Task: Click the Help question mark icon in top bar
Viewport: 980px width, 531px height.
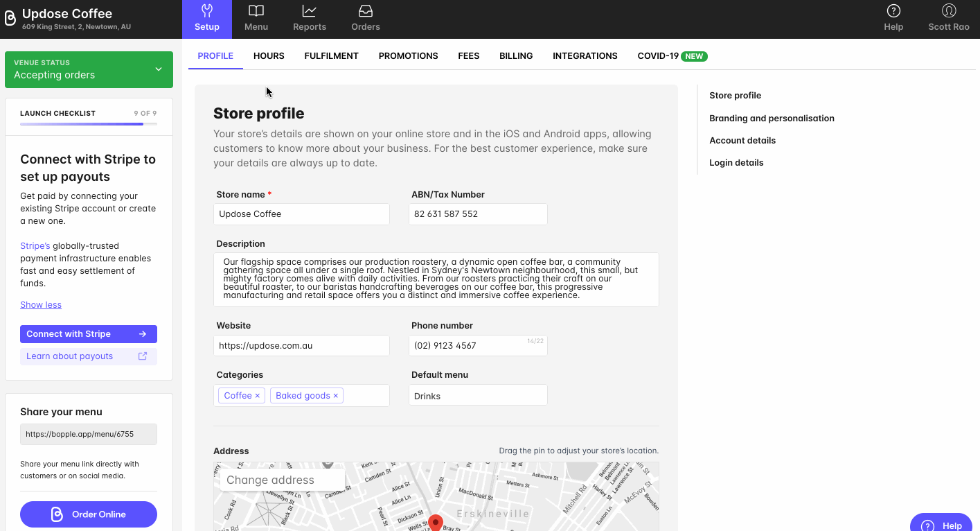Action: 893,11
